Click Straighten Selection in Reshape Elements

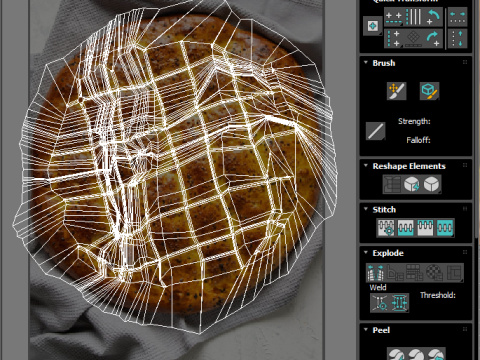[393, 184]
